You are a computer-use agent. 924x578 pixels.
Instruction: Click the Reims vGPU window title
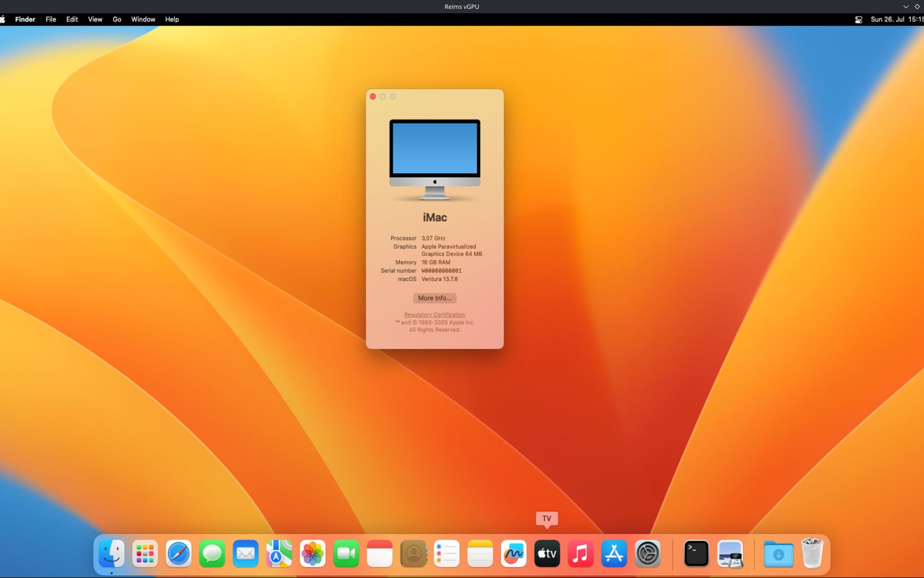[x=462, y=7]
